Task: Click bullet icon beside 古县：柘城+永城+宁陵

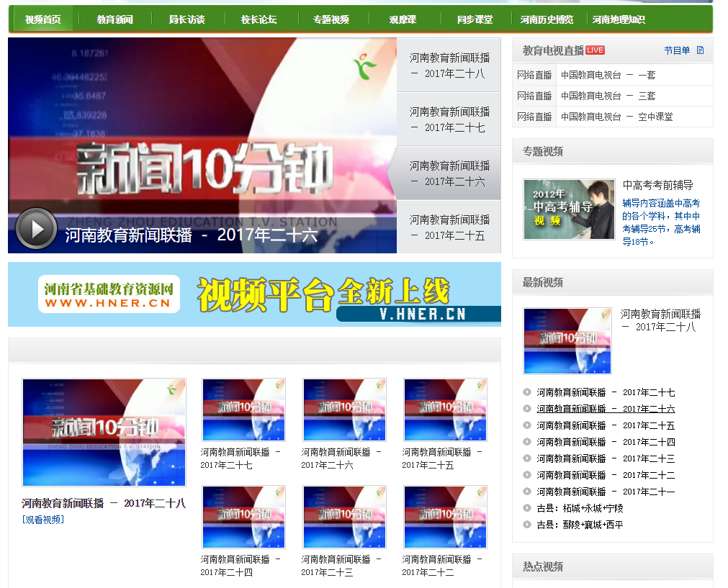Action: point(527,508)
